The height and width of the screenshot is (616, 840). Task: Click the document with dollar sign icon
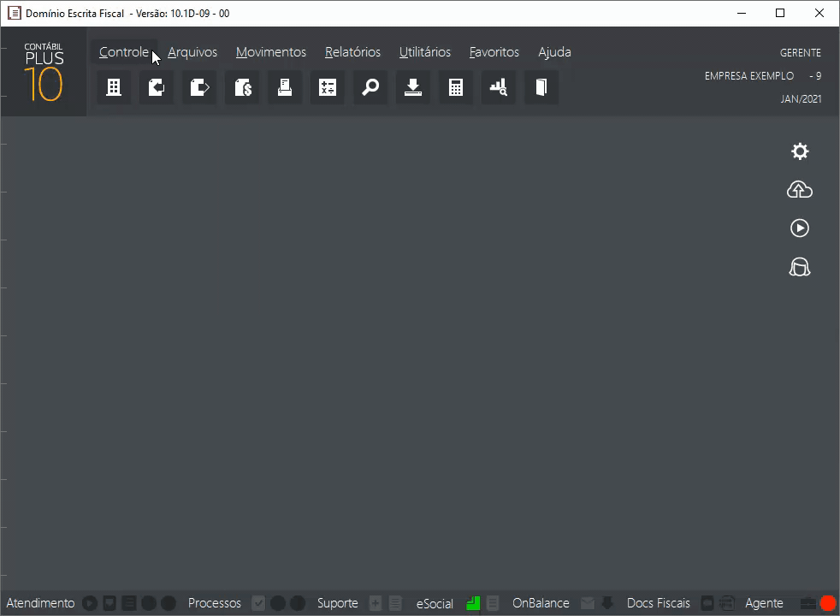coord(242,87)
